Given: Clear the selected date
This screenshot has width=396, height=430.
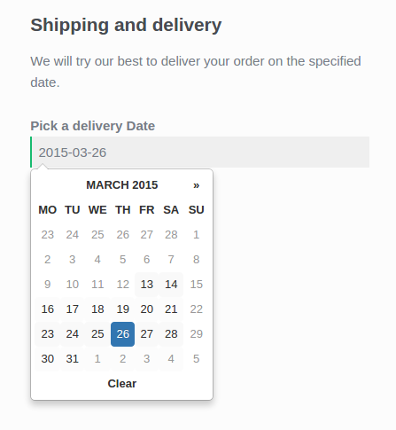Looking at the screenshot, I should pyautogui.click(x=122, y=383).
